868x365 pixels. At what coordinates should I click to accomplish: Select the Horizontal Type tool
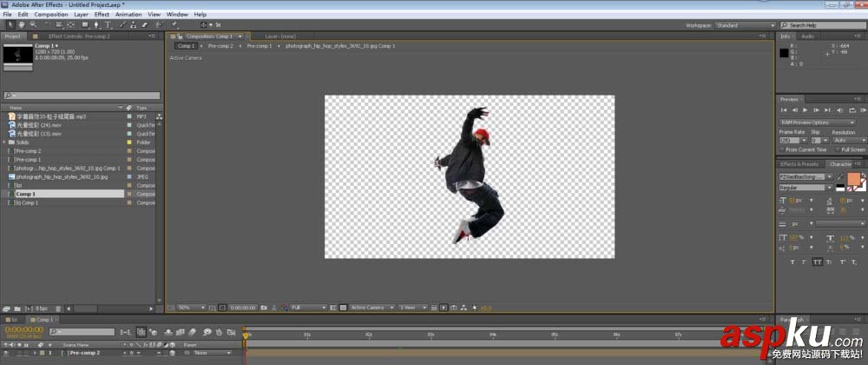(x=108, y=25)
